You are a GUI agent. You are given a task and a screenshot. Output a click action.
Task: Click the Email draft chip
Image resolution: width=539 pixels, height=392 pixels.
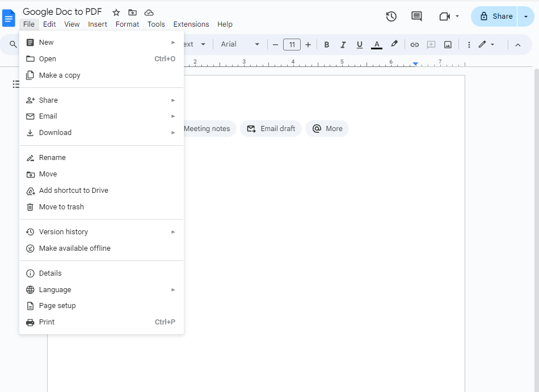coord(271,129)
